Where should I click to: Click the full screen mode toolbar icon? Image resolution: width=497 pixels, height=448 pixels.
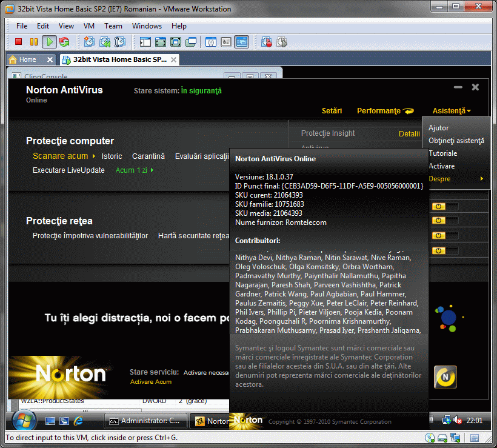click(161, 42)
